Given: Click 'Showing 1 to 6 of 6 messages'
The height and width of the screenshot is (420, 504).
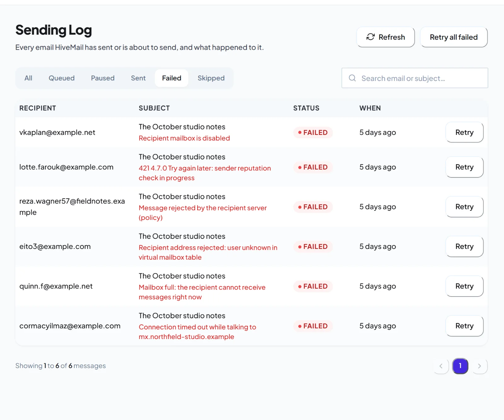Looking at the screenshot, I should (60, 366).
